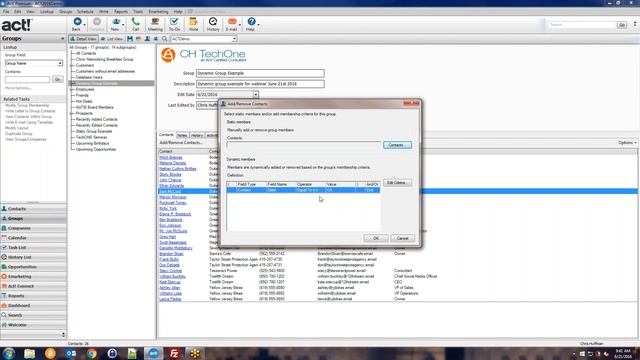Open the ACTDemo layout dropdown
Screen dimensions: 640x360
click(x=234, y=39)
